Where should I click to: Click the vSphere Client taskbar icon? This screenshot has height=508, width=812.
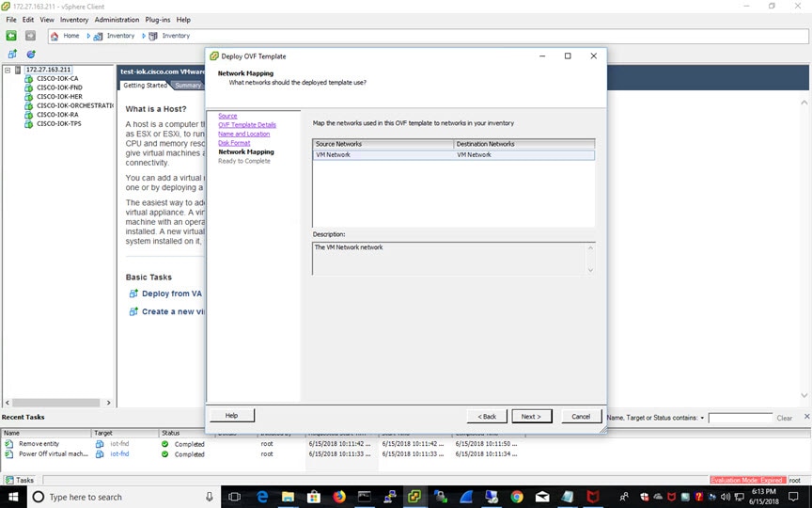pyautogui.click(x=414, y=497)
